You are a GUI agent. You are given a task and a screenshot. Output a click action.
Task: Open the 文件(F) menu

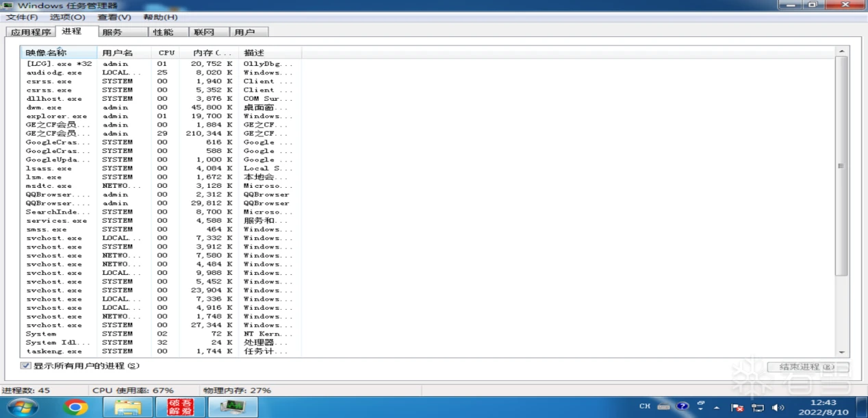point(22,17)
